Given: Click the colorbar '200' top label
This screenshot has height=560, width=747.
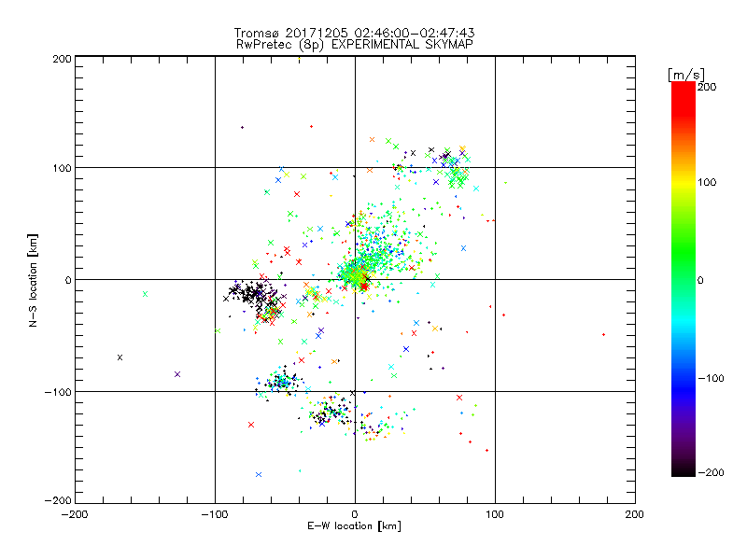Looking at the screenshot, I should [x=707, y=87].
